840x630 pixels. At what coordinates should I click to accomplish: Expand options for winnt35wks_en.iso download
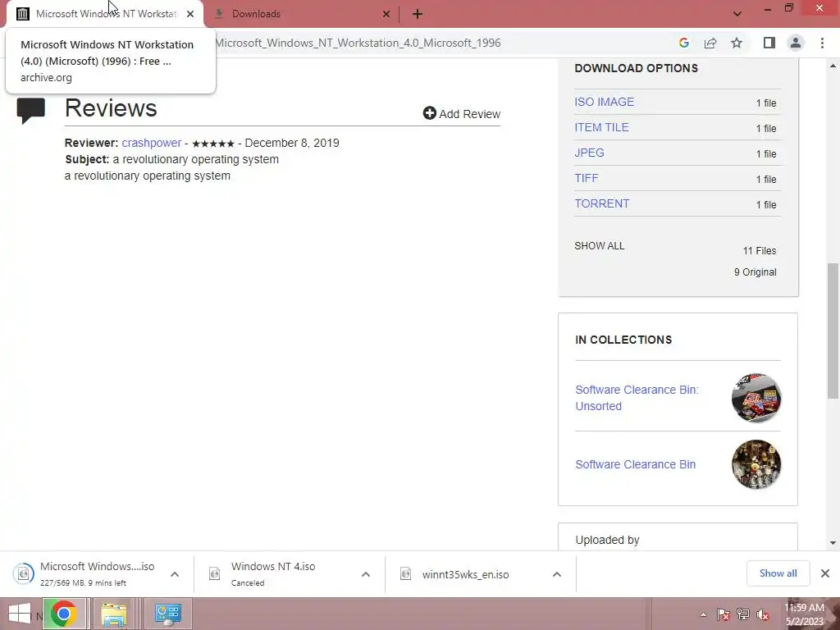point(557,574)
